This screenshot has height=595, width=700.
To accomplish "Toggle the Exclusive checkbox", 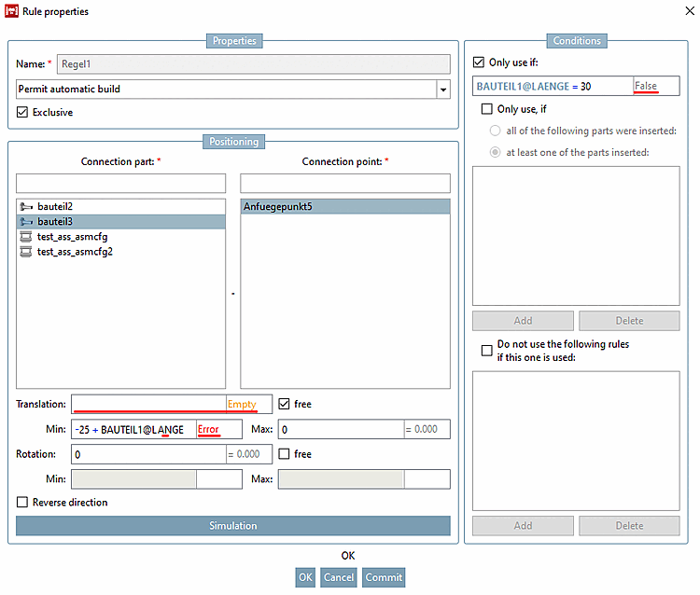I will 22,112.
